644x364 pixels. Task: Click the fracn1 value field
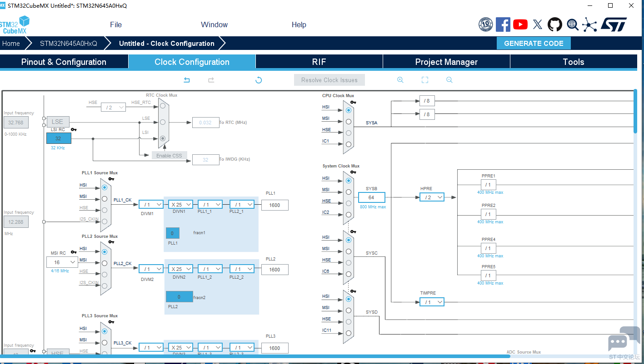173,233
